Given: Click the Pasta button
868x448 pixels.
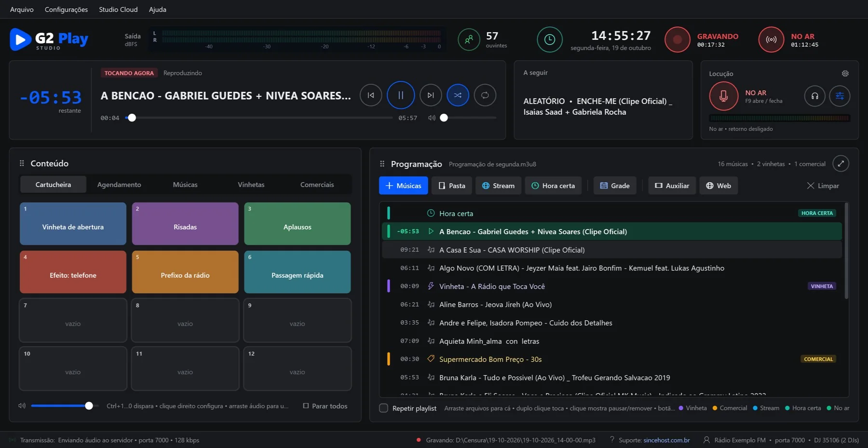Looking at the screenshot, I should tap(452, 186).
